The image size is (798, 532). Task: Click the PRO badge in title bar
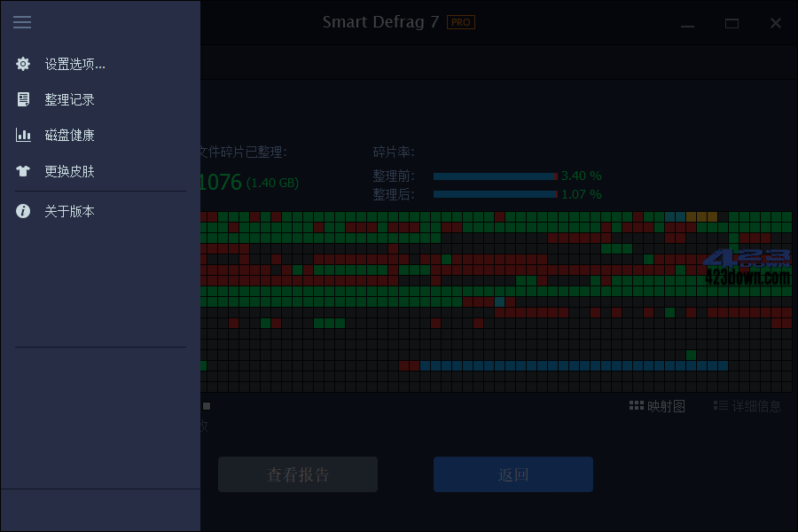coord(460,22)
